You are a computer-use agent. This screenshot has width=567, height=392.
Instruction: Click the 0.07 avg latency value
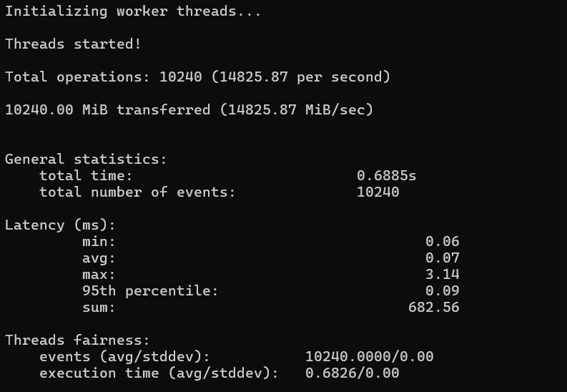pyautogui.click(x=443, y=258)
